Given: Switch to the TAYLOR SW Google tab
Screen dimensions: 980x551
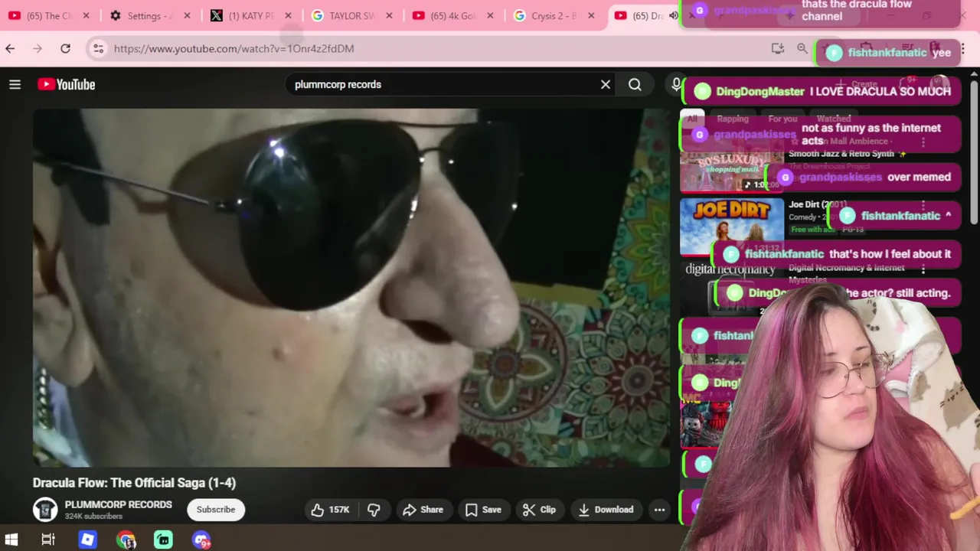Looking at the screenshot, I should 352,15.
